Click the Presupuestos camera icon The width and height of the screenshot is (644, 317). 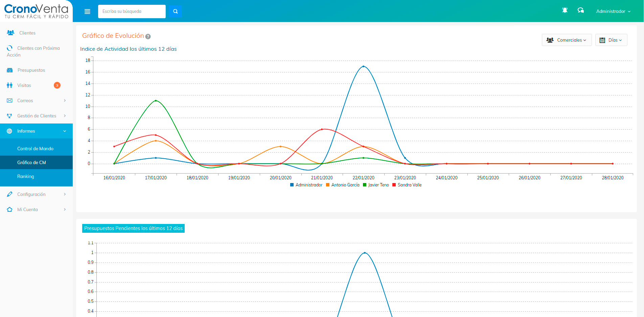(10, 70)
